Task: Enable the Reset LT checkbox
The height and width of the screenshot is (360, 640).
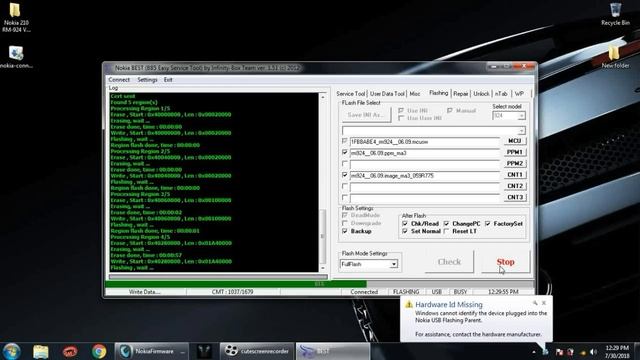Action: 447,231
